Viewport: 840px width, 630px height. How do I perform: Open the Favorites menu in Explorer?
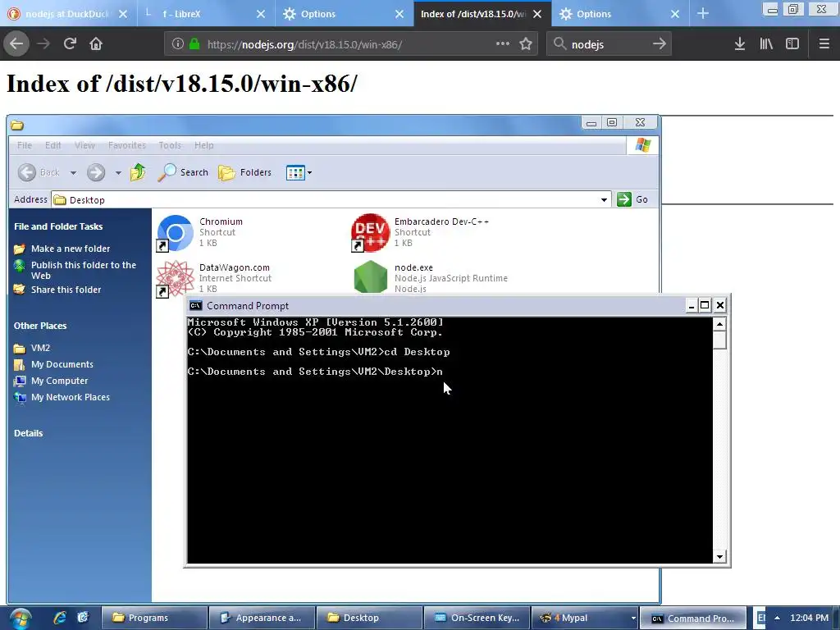[x=127, y=145]
